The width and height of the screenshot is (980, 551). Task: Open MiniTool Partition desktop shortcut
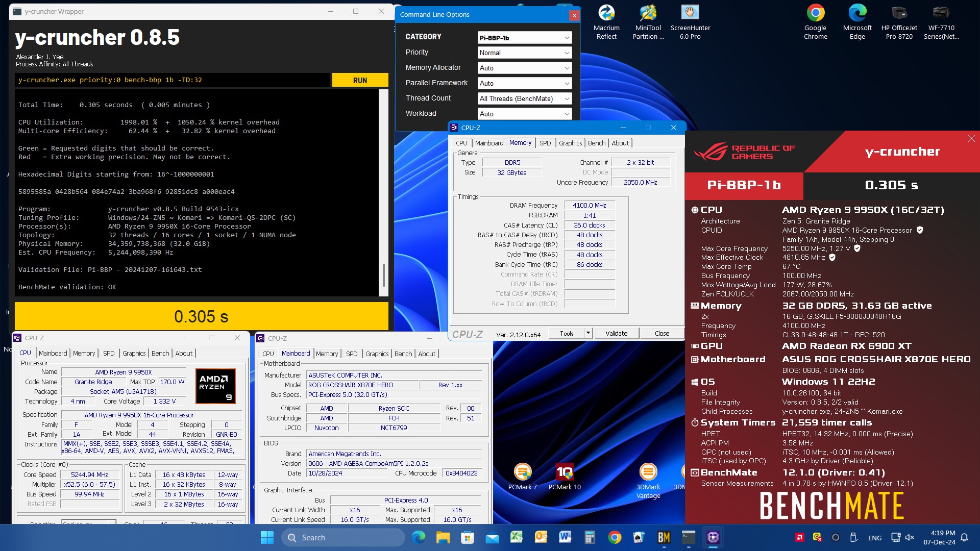648,22
